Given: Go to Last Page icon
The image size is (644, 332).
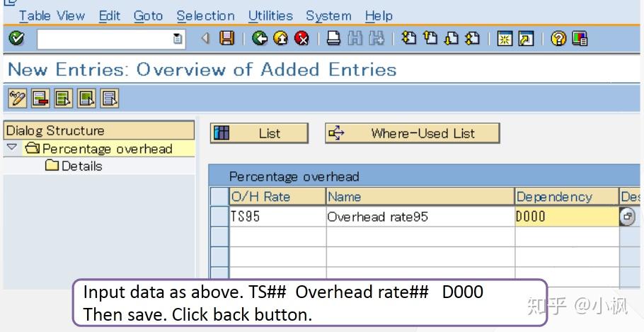Looking at the screenshot, I should (x=472, y=38).
